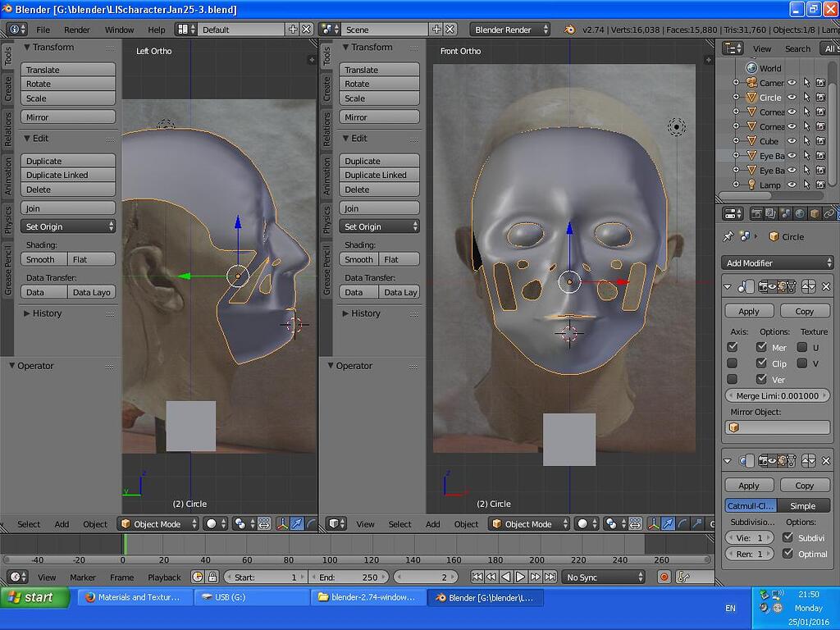The width and height of the screenshot is (840, 630).
Task: Play animation forward in timeline
Action: [520, 577]
